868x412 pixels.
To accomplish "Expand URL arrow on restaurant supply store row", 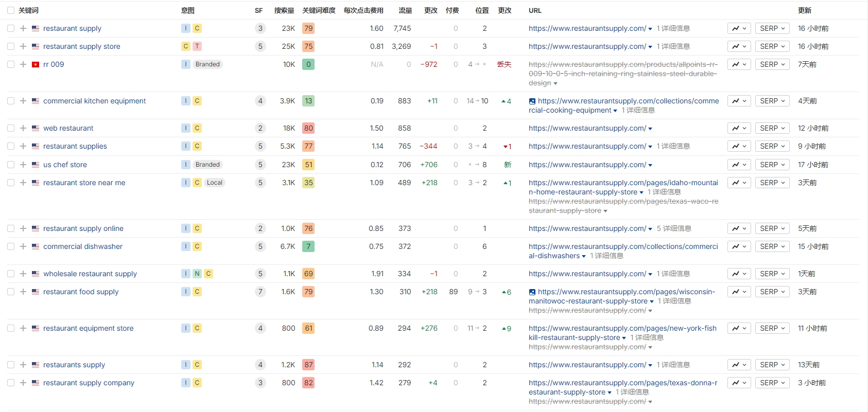I will [650, 47].
